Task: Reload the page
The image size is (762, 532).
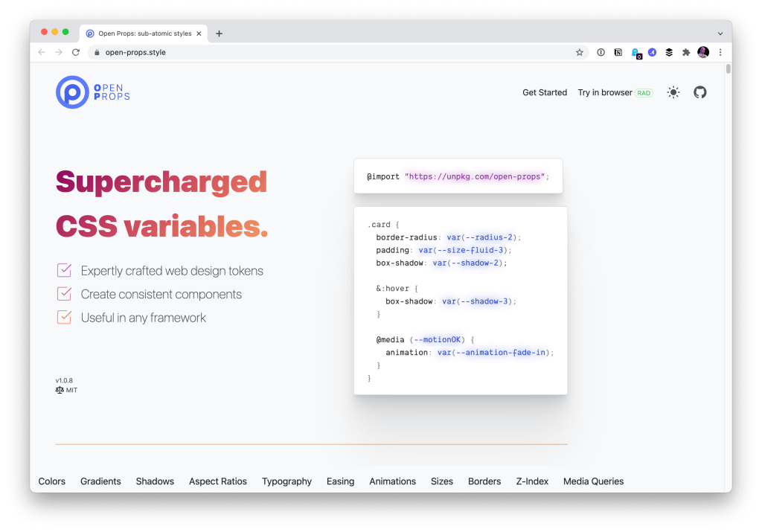Action: tap(76, 53)
